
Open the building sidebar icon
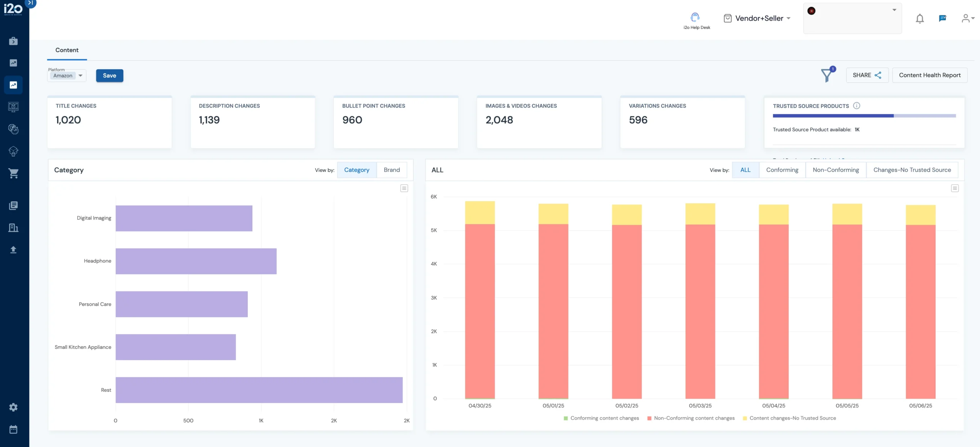pos(13,228)
